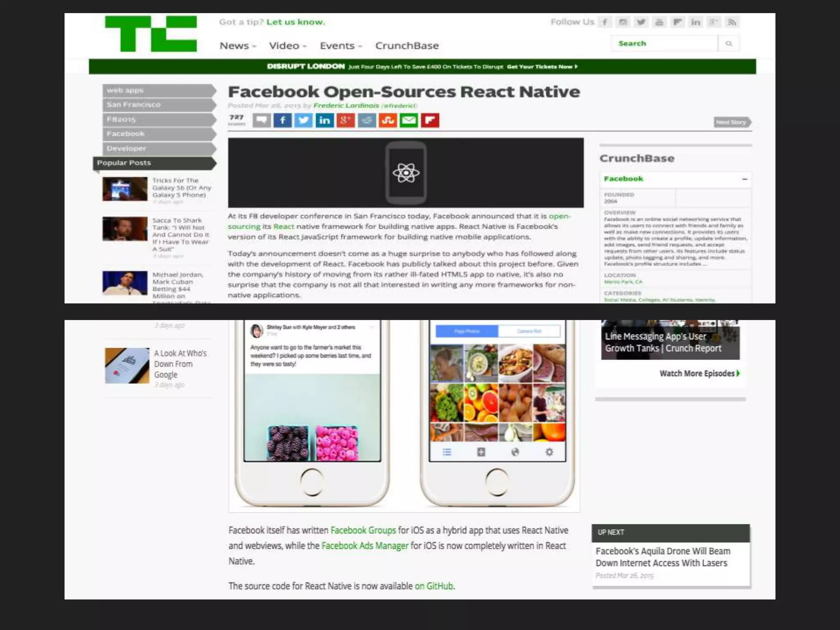840x630 pixels.
Task: Click the magnifier search button
Action: tap(729, 43)
